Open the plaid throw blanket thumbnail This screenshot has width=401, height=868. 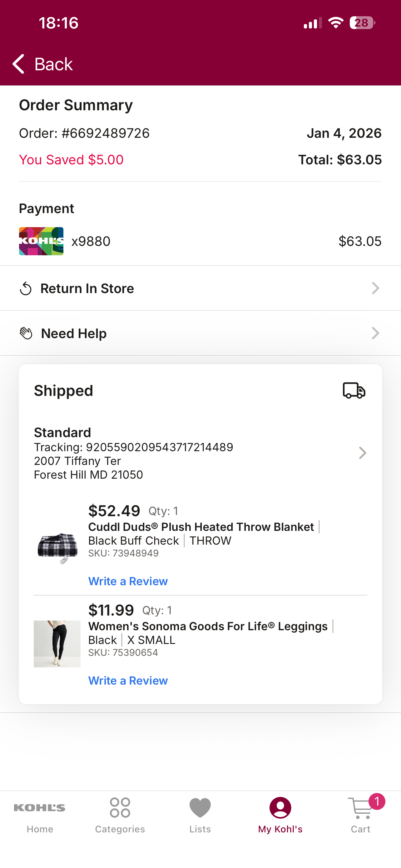(x=57, y=548)
